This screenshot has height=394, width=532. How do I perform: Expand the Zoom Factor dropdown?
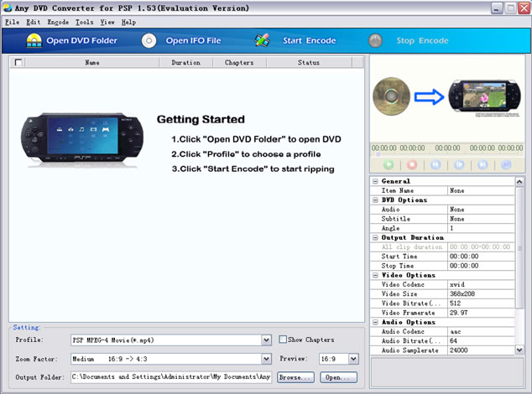pyautogui.click(x=266, y=359)
